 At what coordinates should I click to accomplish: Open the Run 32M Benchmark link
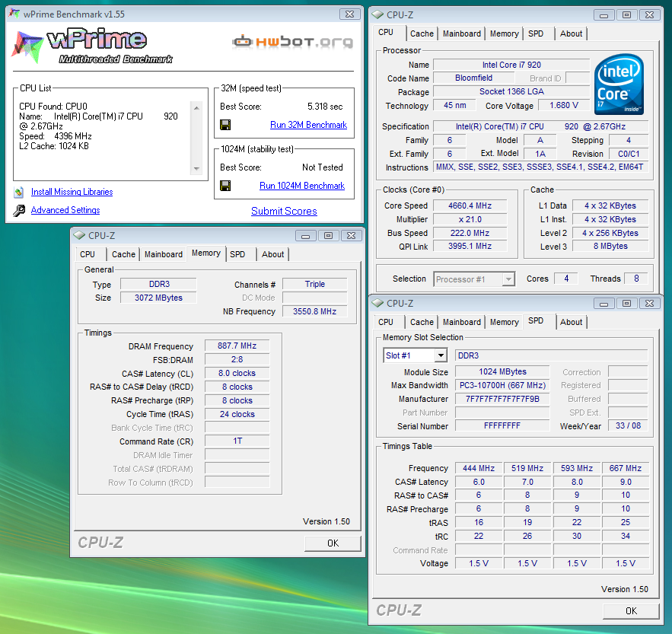coord(308,125)
